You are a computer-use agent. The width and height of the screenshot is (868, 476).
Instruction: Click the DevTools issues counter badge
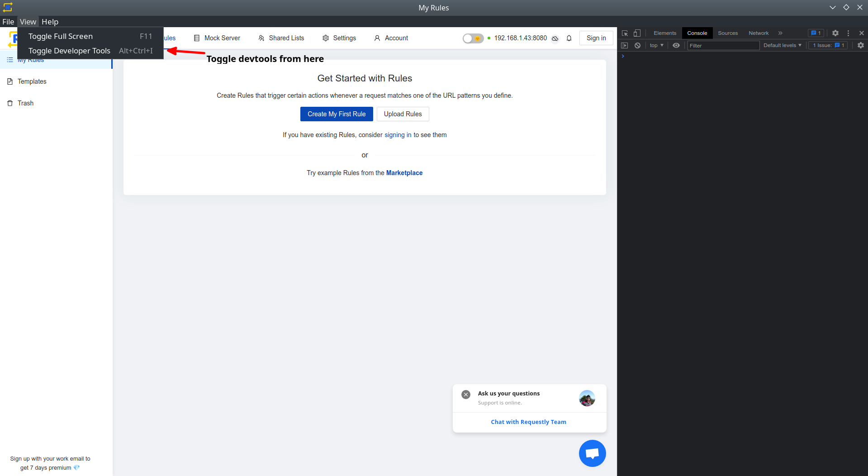[816, 33]
